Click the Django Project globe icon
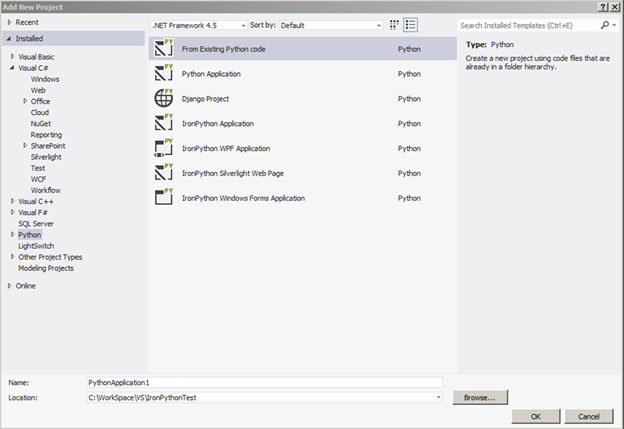Image resolution: width=624 pixels, height=429 pixels. click(164, 98)
